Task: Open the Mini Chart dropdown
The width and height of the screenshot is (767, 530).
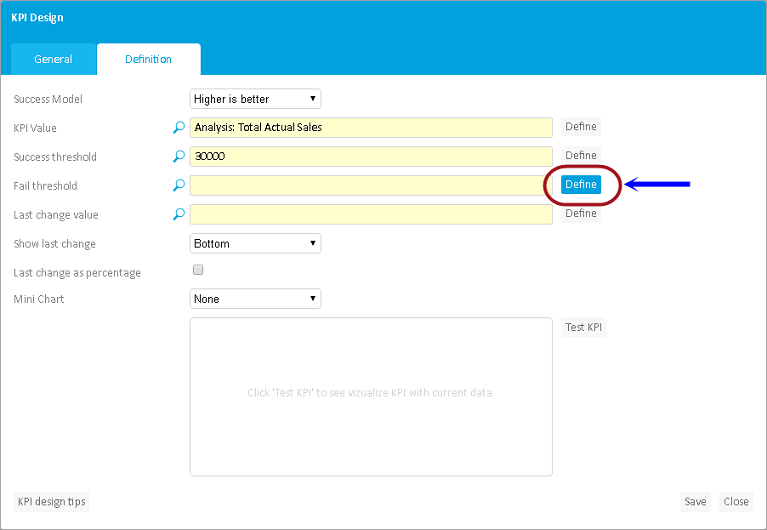Action: click(255, 298)
